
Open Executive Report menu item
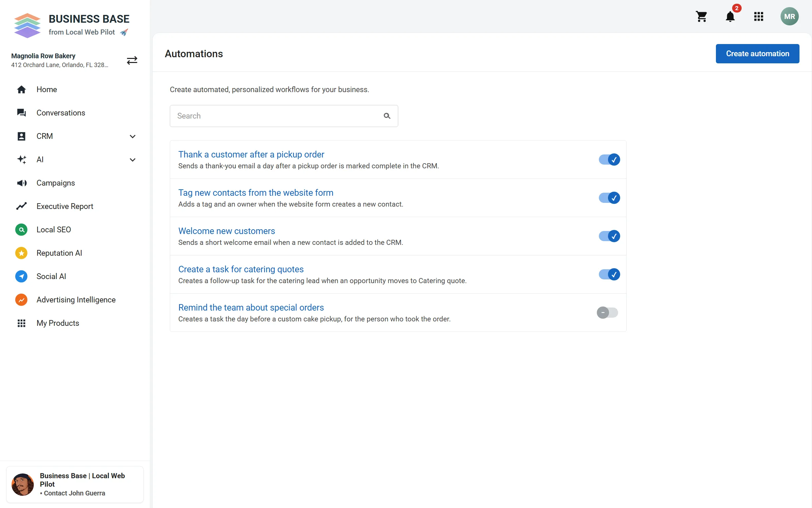point(65,206)
